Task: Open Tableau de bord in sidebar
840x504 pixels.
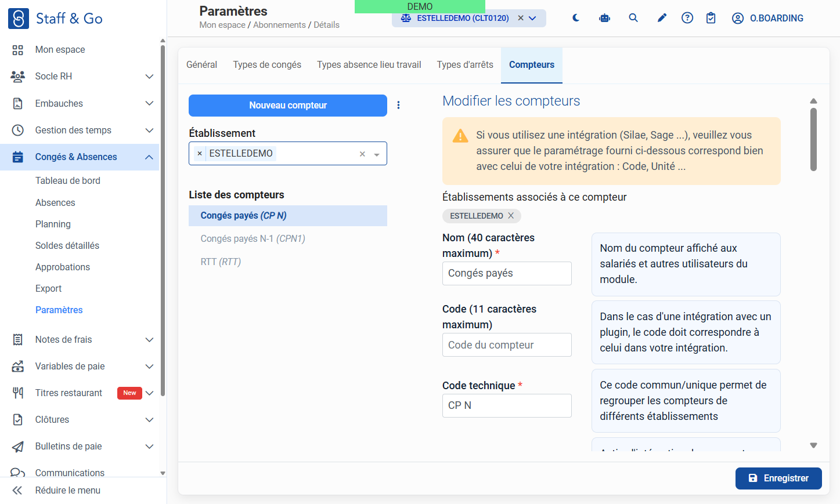Action: click(x=68, y=180)
